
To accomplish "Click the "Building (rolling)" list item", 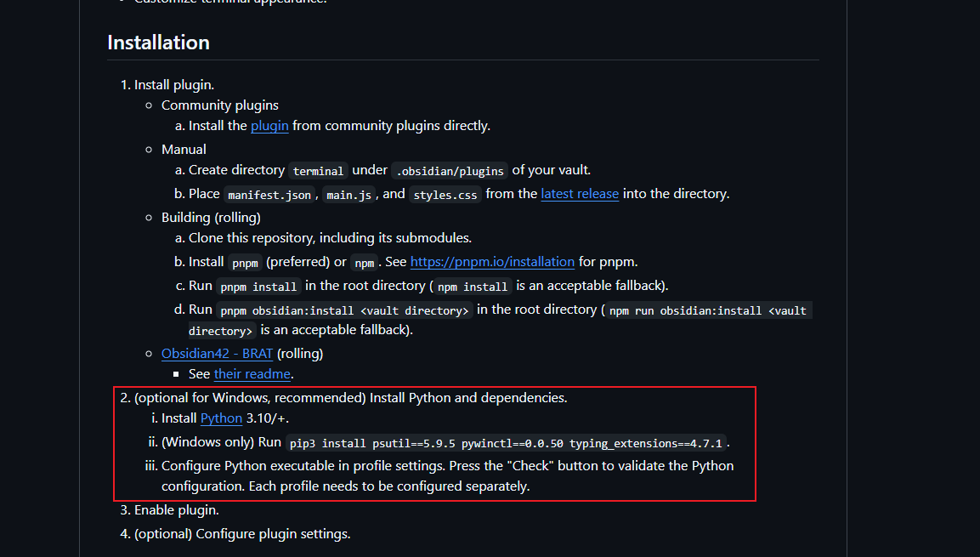I will (x=211, y=218).
